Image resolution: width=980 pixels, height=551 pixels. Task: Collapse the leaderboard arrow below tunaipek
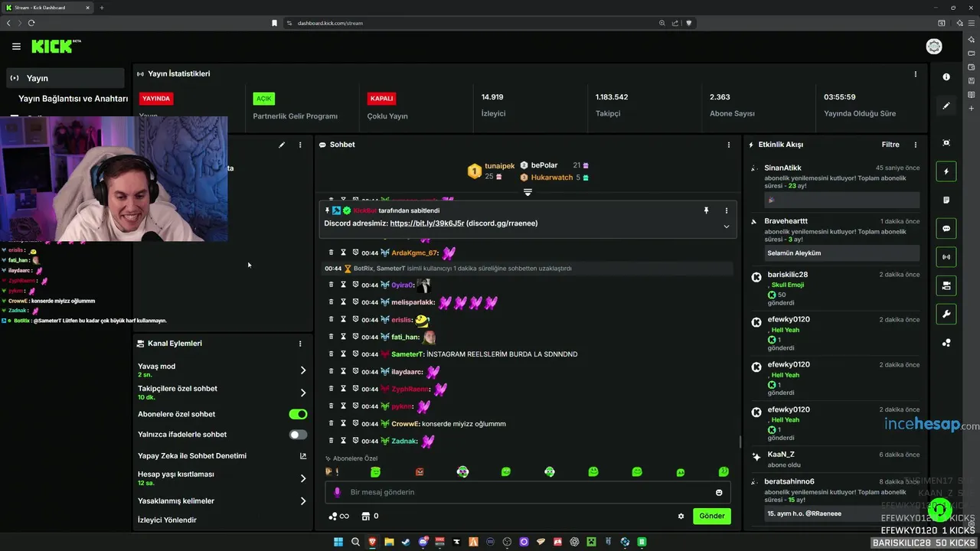[x=528, y=192]
